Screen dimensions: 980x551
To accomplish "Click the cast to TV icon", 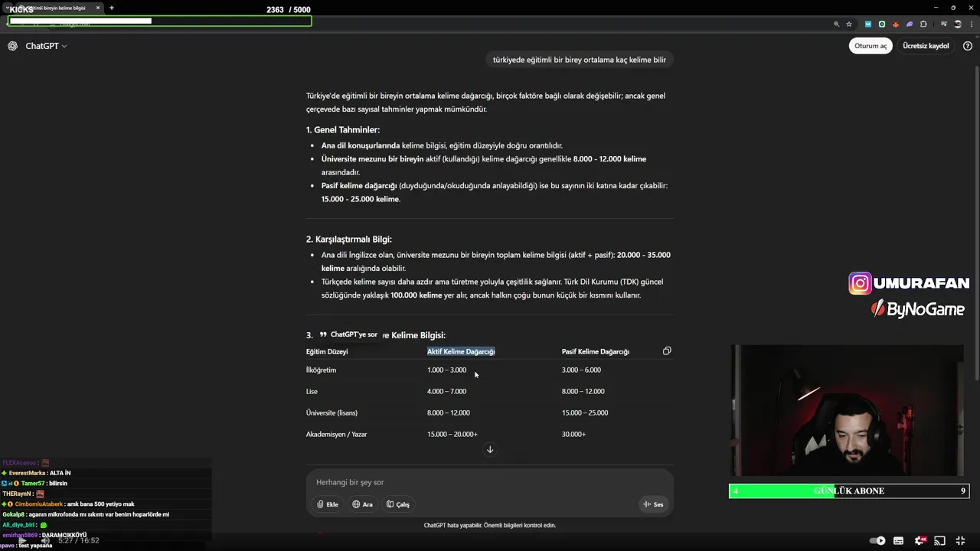I will 940,541.
